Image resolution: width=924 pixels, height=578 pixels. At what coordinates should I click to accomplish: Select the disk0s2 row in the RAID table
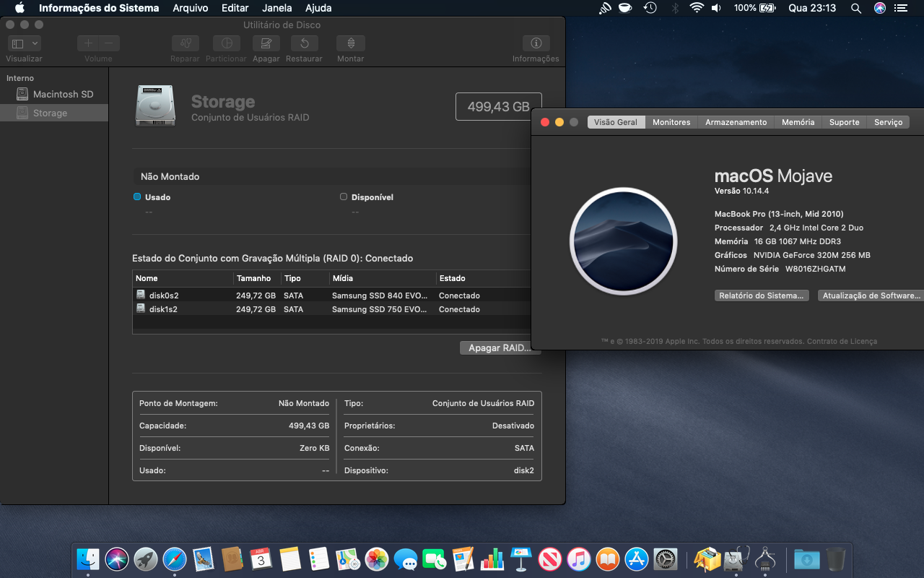pyautogui.click(x=331, y=296)
